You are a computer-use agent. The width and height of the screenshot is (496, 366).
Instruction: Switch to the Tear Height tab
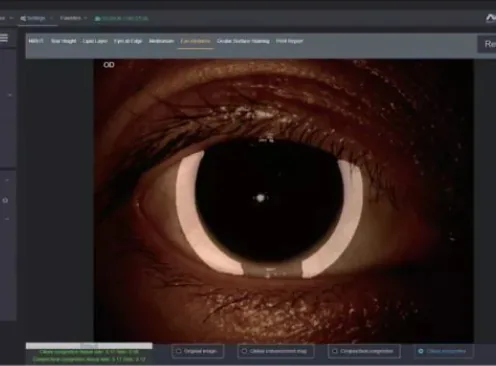click(63, 41)
